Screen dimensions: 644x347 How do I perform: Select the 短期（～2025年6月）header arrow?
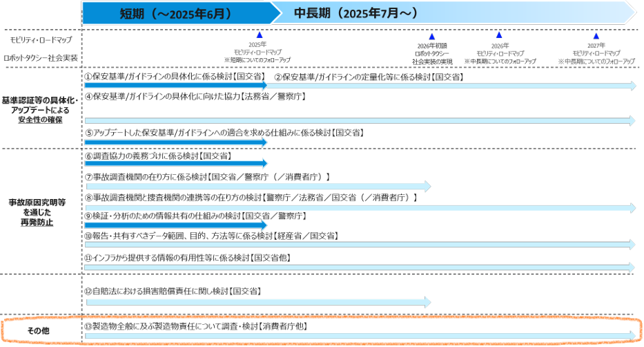181,13
